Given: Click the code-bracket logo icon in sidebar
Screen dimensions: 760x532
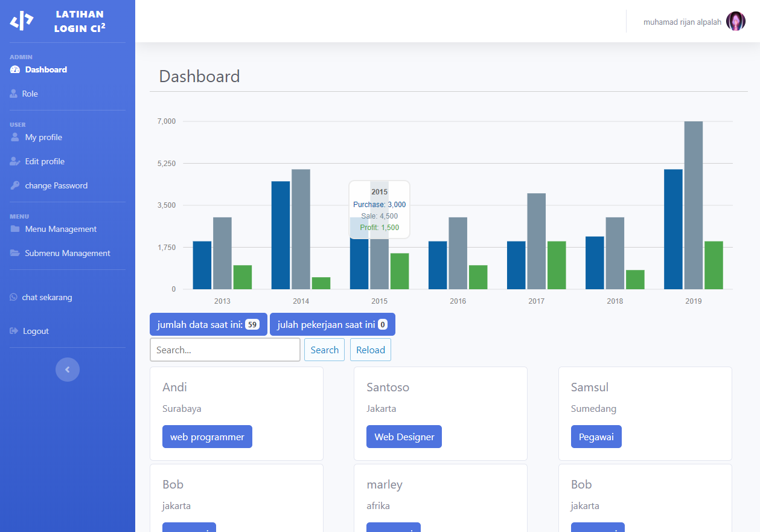Looking at the screenshot, I should (22, 21).
